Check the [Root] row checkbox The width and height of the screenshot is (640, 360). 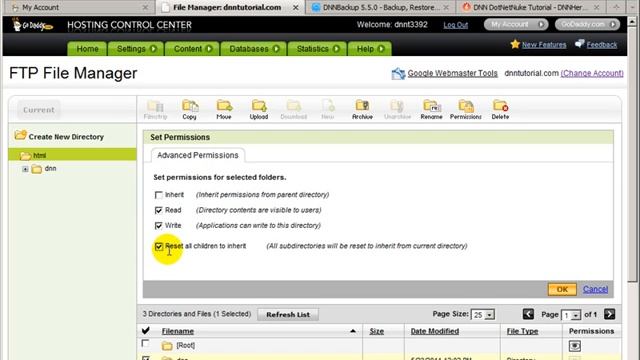145,343
